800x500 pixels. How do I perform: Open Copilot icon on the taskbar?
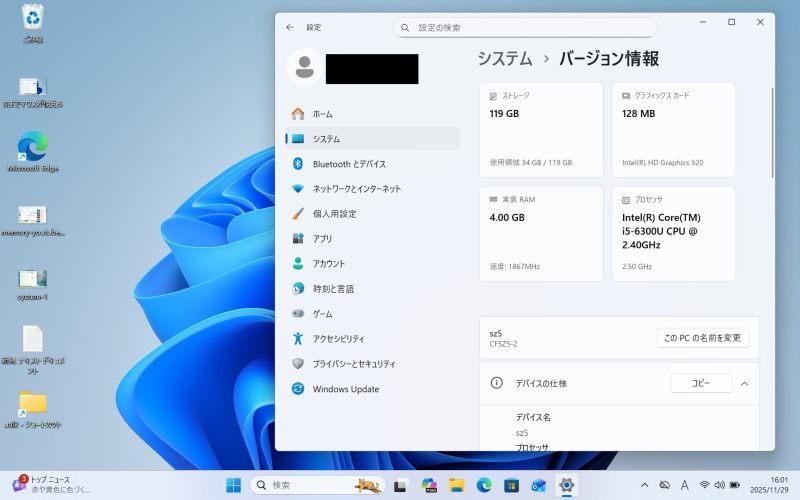[x=429, y=485]
